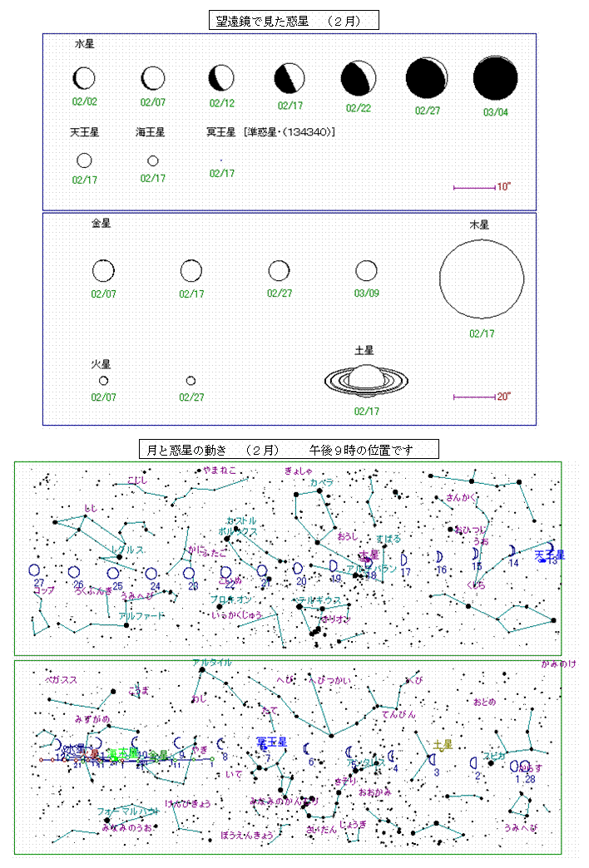Click Mercury's crescent phase image dated 02/02
This screenshot has height=868, width=589.
pyautogui.click(x=84, y=79)
